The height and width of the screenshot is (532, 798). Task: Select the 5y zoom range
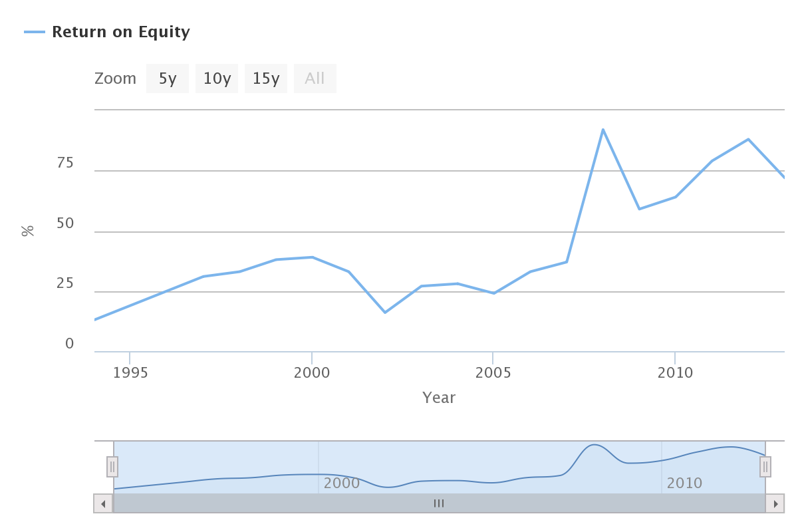pos(168,78)
